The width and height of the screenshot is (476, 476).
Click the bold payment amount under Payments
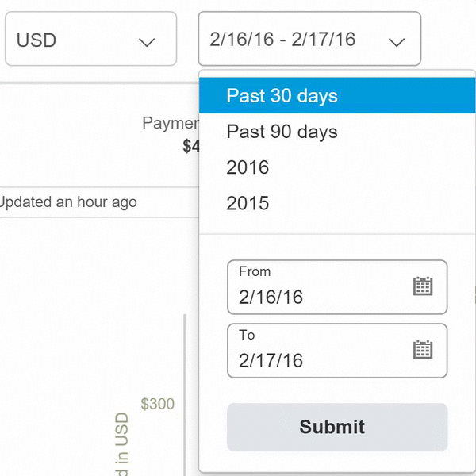click(x=191, y=146)
